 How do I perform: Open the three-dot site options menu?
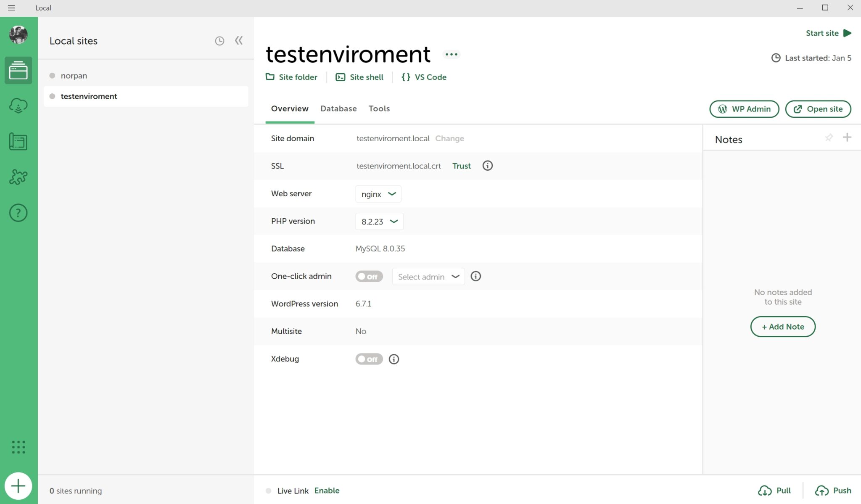(x=452, y=54)
